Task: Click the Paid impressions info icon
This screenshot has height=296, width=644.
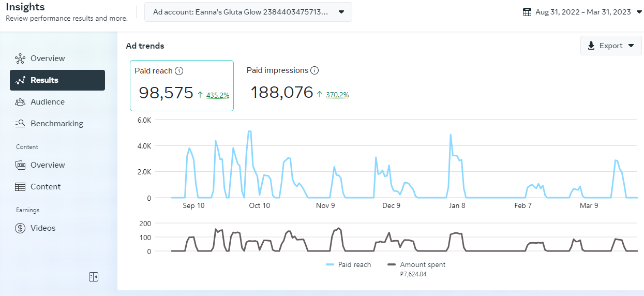Action: 314,71
